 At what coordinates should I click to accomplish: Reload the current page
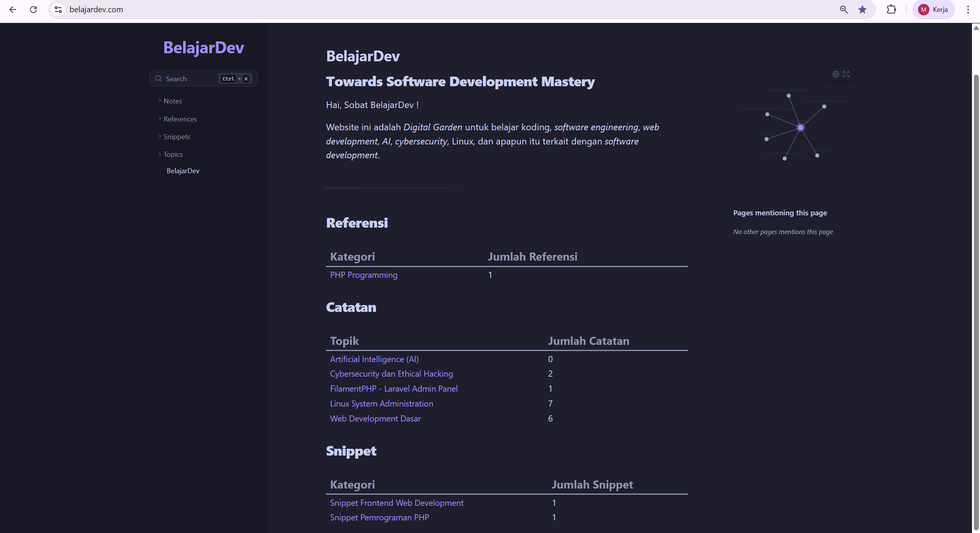click(x=33, y=9)
